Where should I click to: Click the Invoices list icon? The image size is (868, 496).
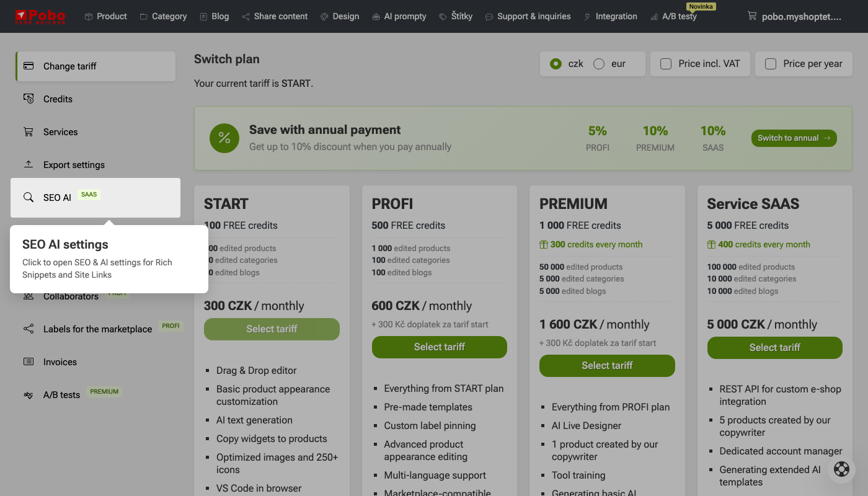29,361
